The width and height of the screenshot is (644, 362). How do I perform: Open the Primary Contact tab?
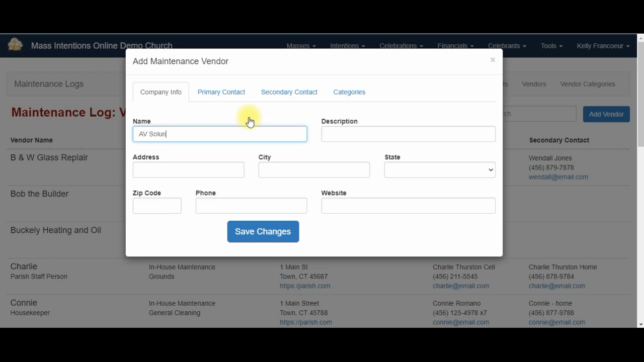coord(221,92)
